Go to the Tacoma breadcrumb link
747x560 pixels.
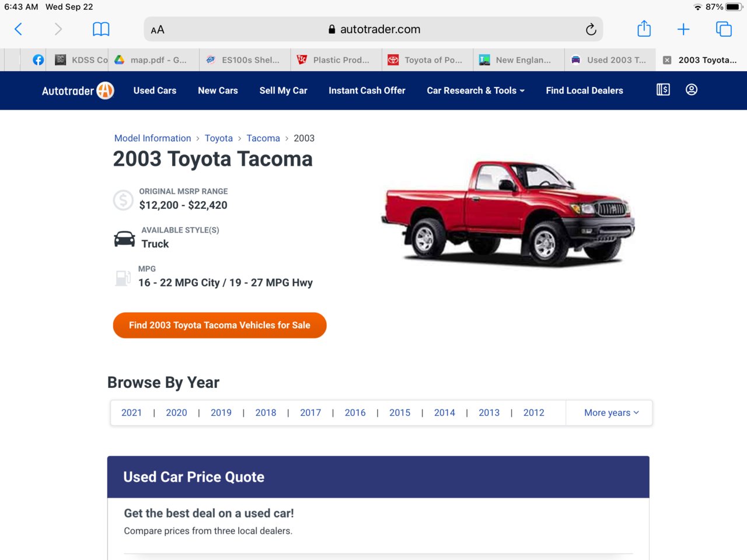[x=263, y=138]
